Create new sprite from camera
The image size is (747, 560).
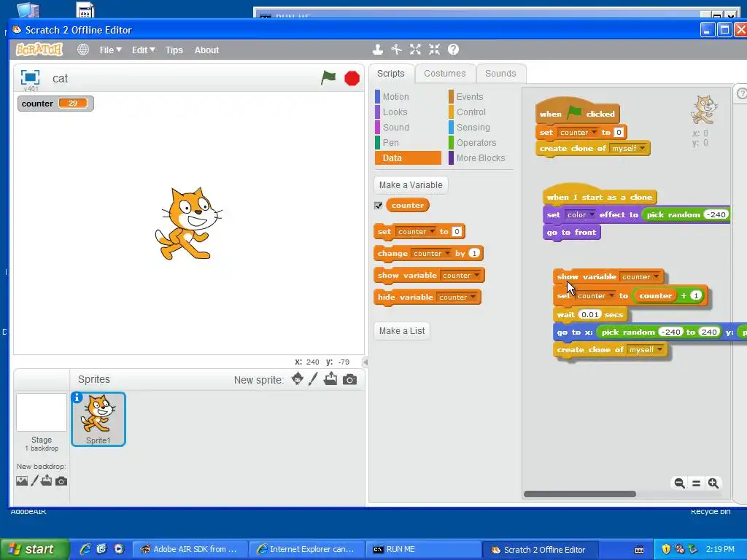click(349, 379)
